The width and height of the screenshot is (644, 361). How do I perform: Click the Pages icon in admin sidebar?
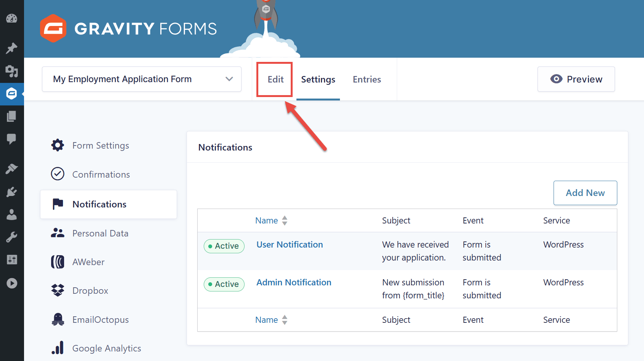pos(12,116)
